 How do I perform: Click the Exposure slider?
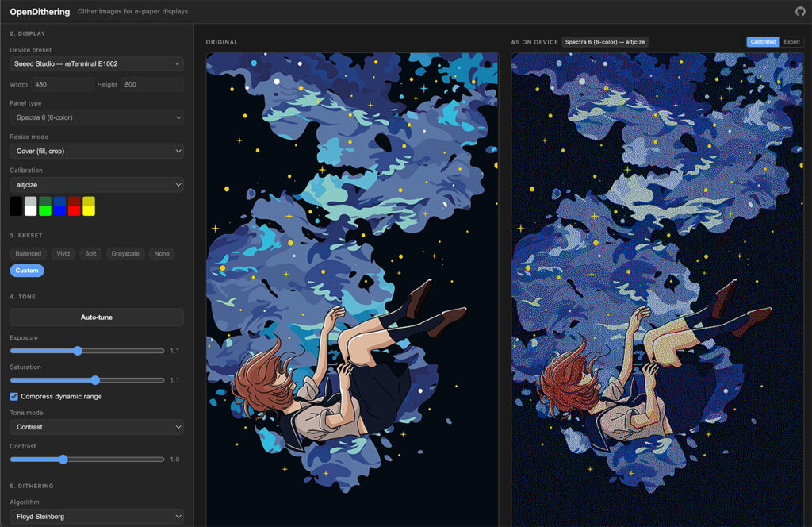87,351
